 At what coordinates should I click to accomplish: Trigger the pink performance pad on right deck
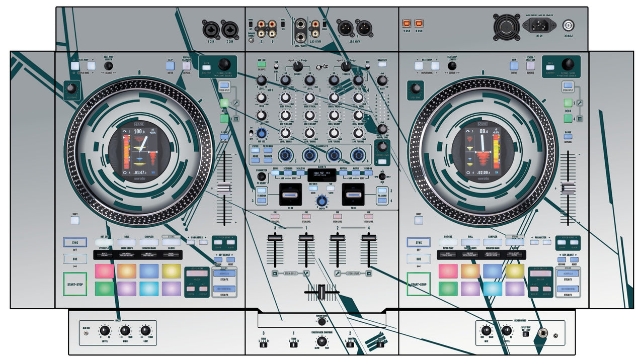[448, 271]
